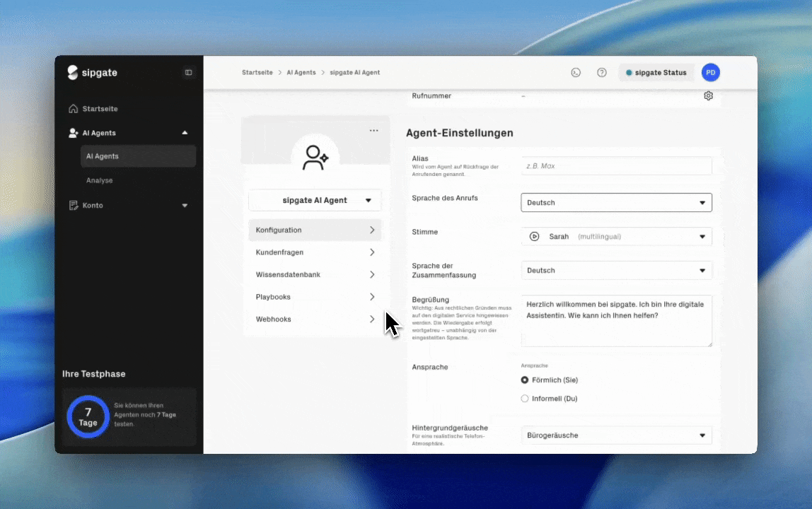This screenshot has height=509, width=812.
Task: Expand the Hintergrundgeräusche dropdown
Action: [616, 435]
